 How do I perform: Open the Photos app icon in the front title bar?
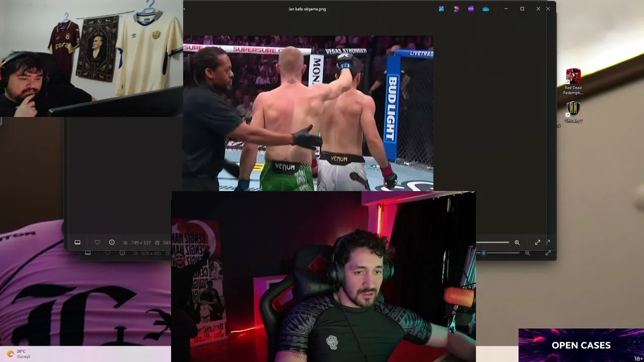tap(441, 9)
